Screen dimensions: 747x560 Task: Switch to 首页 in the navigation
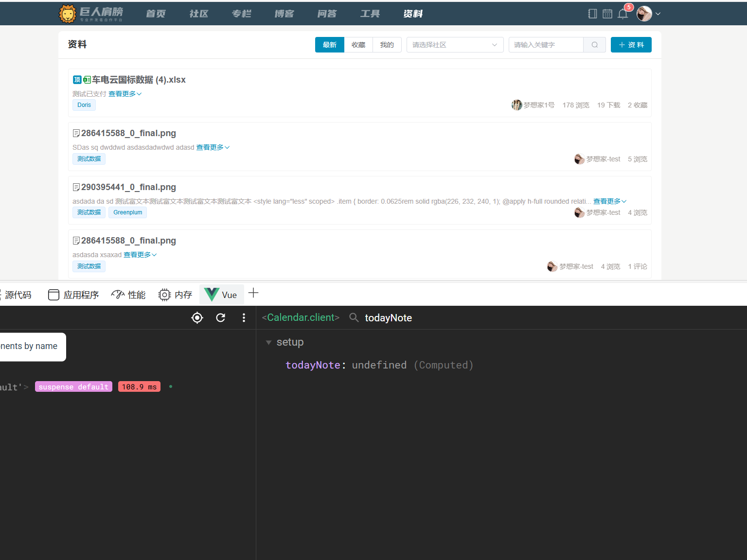156,14
